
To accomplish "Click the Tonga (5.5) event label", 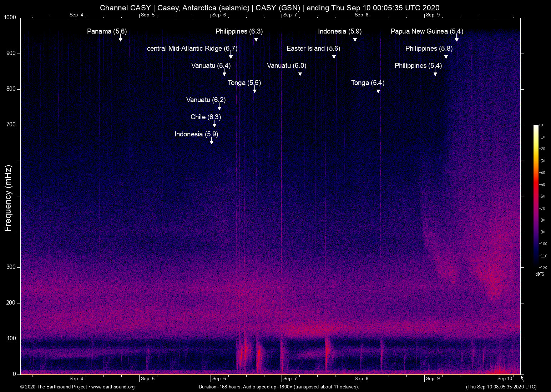I will 244,83.
